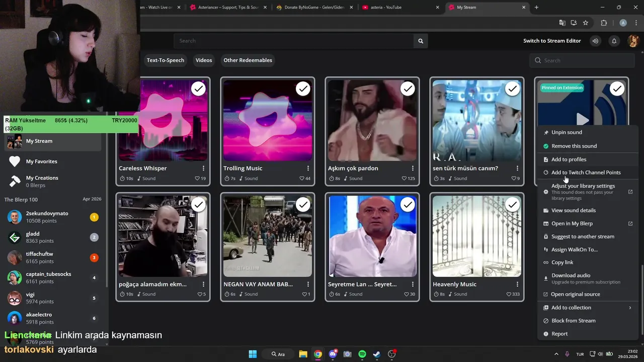Uncheck the Careless Whisper sound checkmark

tap(198, 89)
